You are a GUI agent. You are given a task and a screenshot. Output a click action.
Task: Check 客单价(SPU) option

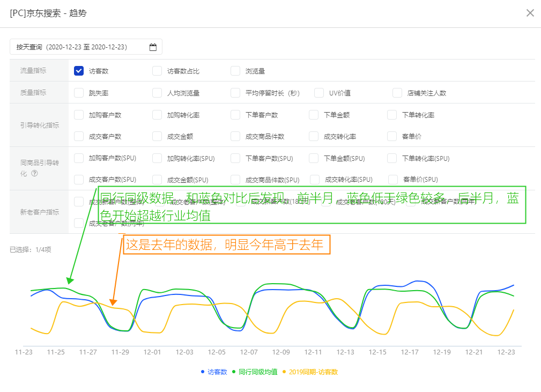(x=393, y=180)
